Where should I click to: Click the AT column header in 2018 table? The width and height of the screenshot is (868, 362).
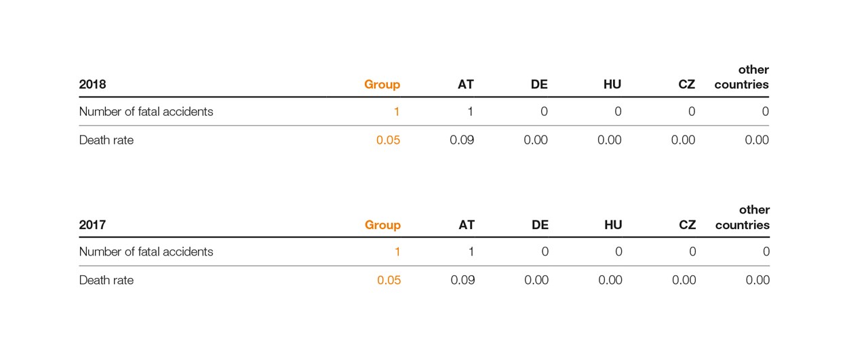pyautogui.click(x=466, y=85)
